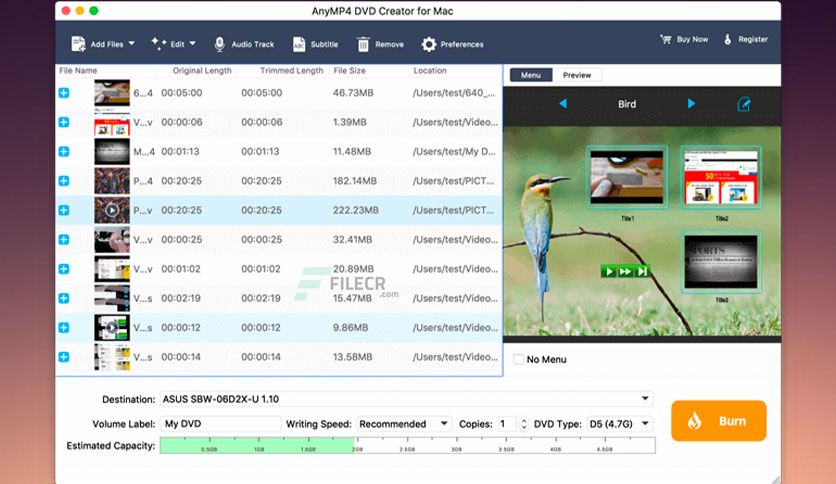
Task: Select the Title1 thumbnail in menu preview
Action: (627, 178)
